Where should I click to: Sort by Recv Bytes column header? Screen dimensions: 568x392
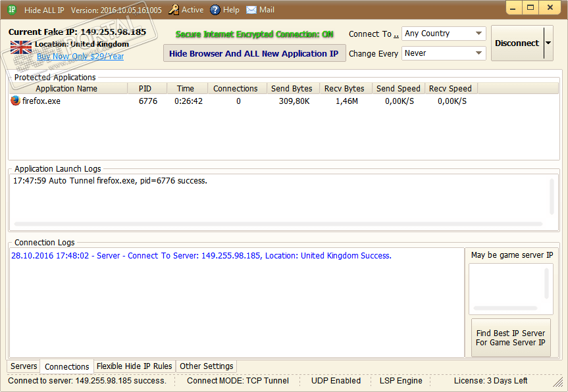click(346, 88)
